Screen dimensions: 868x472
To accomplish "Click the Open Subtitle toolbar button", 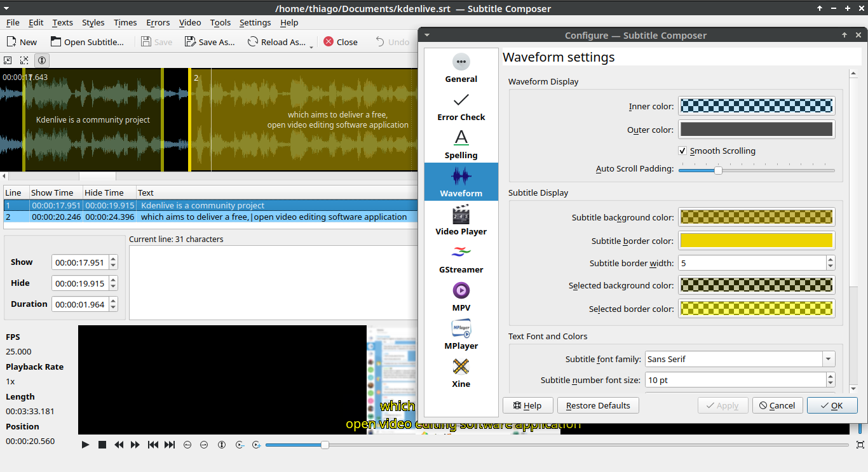I will click(x=87, y=42).
